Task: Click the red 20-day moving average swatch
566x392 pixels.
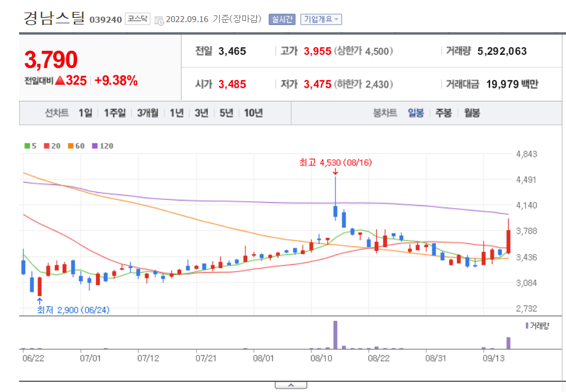Action: [x=47, y=146]
